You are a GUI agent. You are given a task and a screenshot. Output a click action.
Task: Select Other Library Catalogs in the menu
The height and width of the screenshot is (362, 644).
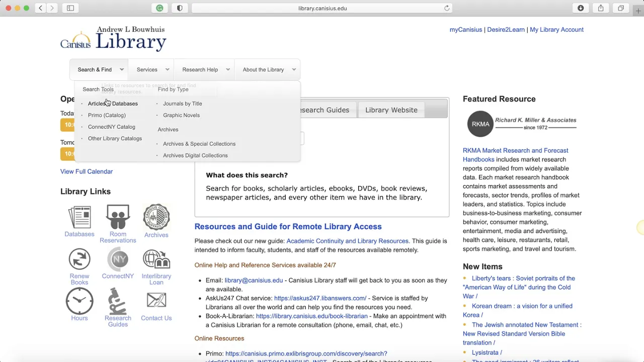click(115, 138)
